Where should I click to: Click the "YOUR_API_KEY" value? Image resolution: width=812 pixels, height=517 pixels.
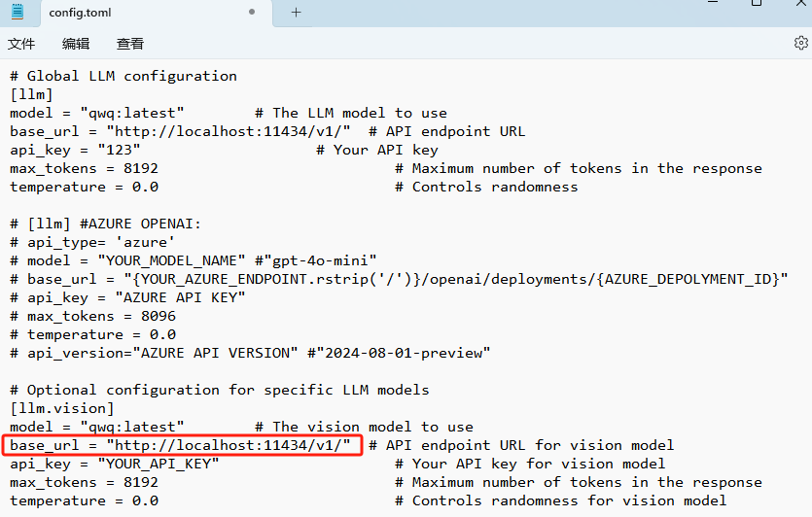[159, 464]
